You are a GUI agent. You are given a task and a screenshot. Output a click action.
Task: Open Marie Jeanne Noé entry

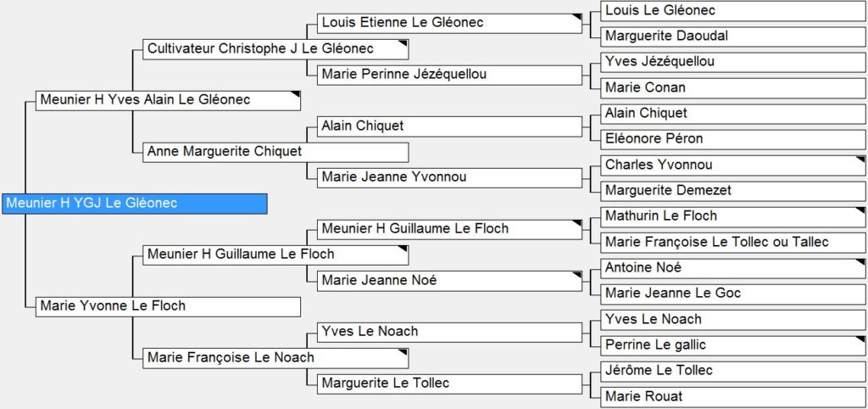coord(450,281)
